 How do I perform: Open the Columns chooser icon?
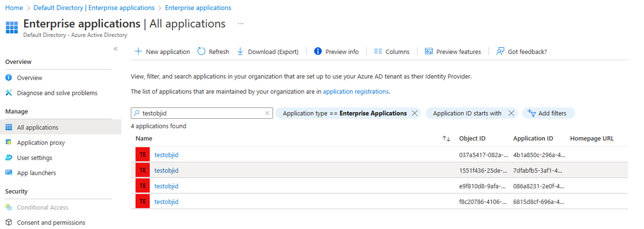coord(378,51)
